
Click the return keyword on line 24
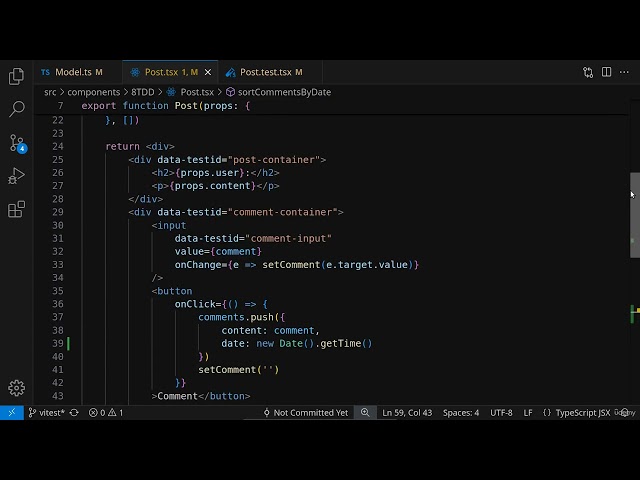(x=122, y=147)
